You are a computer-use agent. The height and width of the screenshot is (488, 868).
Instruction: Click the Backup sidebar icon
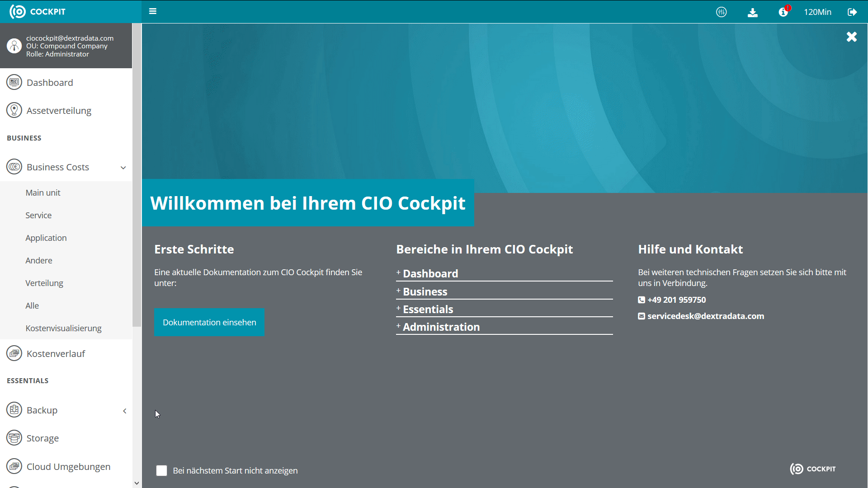click(x=14, y=410)
